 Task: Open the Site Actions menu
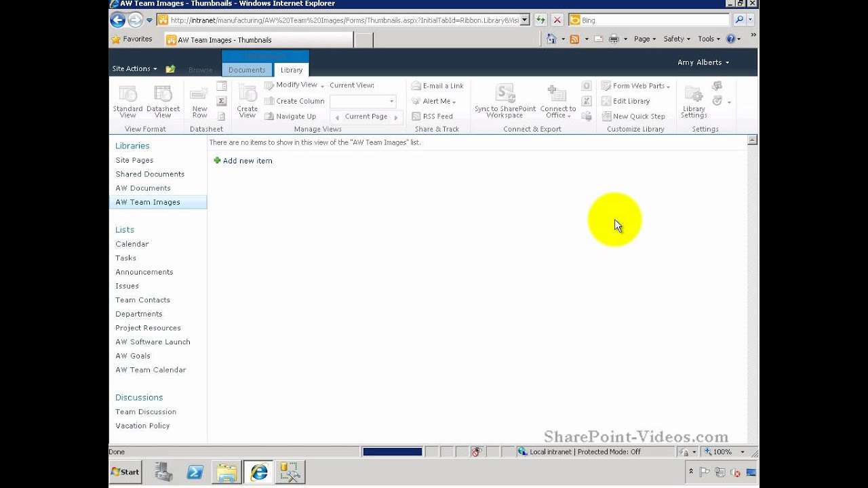click(x=134, y=68)
